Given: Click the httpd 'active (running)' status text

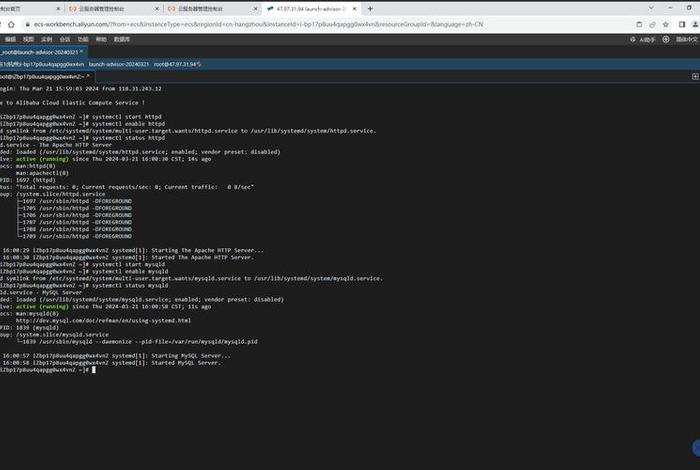Looking at the screenshot, I should [x=42, y=159].
